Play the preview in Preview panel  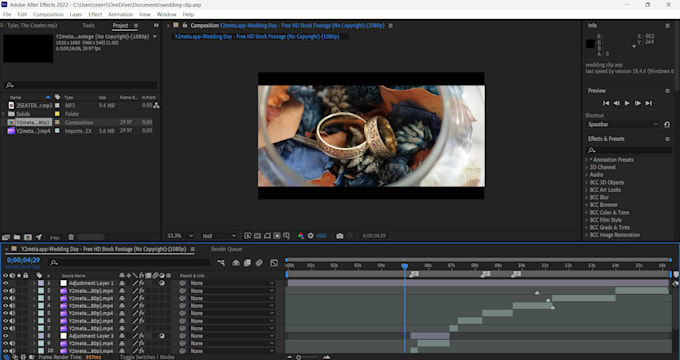[x=627, y=103]
